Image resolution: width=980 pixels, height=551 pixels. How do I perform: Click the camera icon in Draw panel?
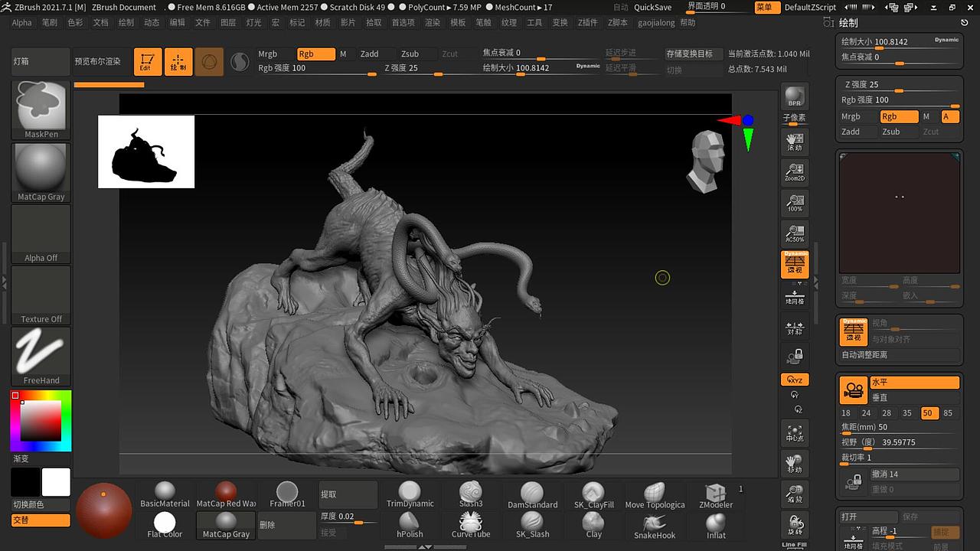pyautogui.click(x=853, y=390)
